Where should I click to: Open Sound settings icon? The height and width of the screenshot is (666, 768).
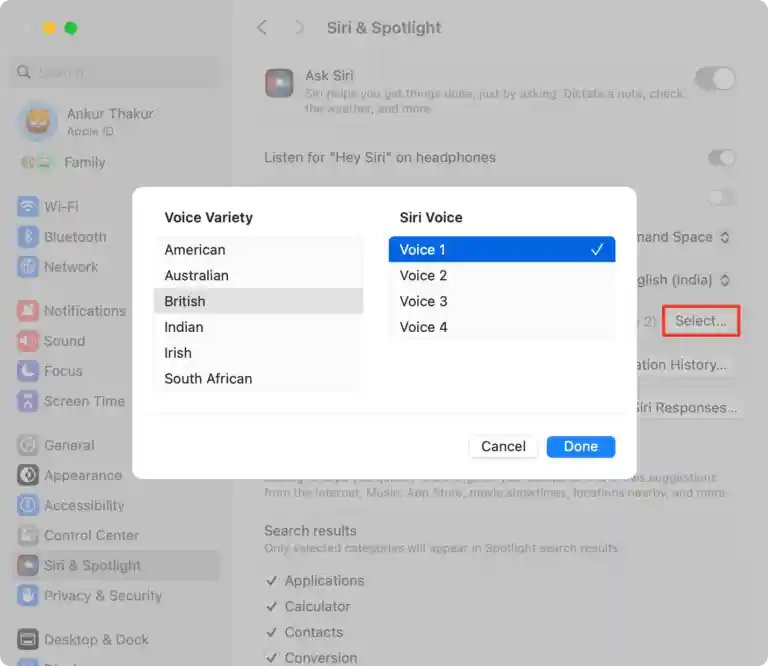(x=28, y=341)
